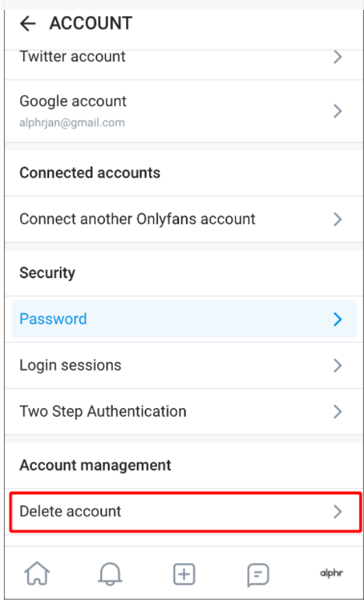Choose Delete account
This screenshot has height=609, width=364.
(x=185, y=512)
